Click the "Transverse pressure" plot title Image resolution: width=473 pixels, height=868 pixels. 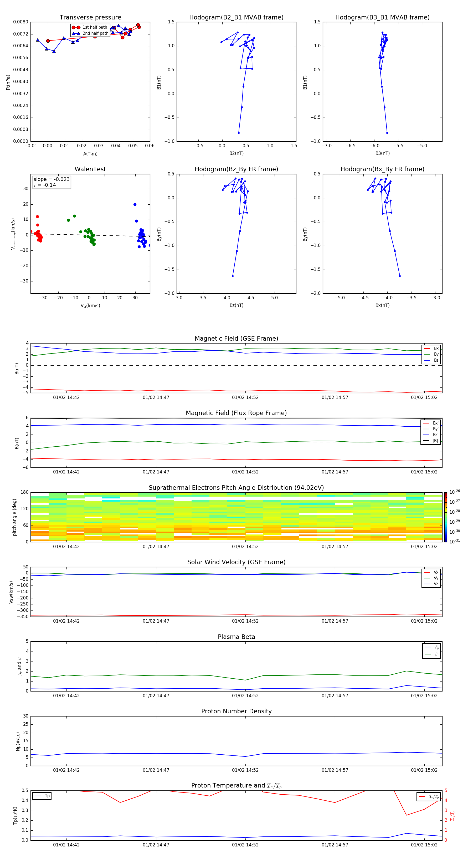tap(90, 18)
